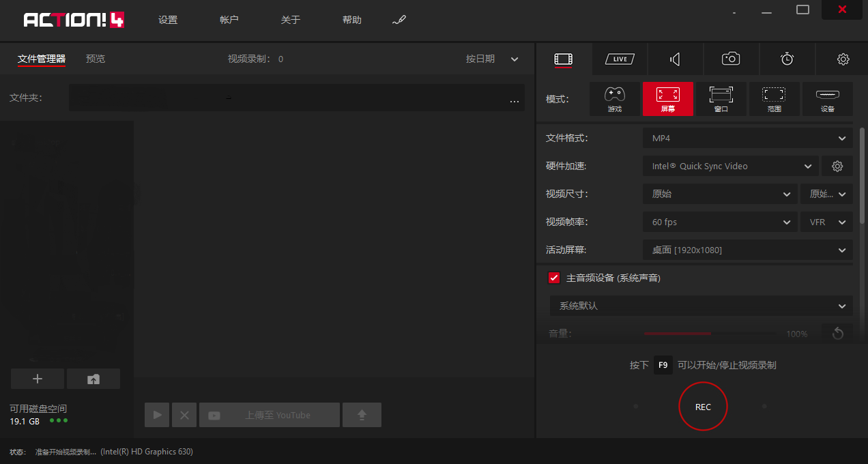Image resolution: width=868 pixels, height=464 pixels.
Task: Open the 活动屏幕 桌面 dropdown
Action: point(748,250)
